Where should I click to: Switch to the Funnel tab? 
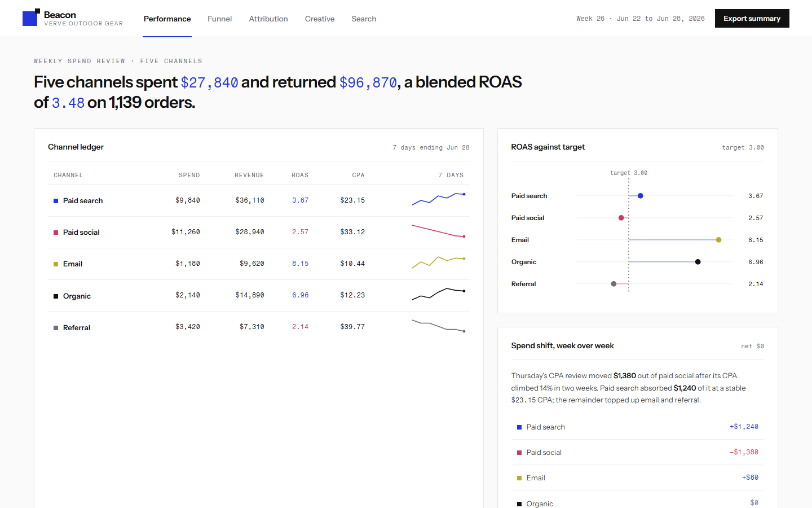(x=220, y=19)
